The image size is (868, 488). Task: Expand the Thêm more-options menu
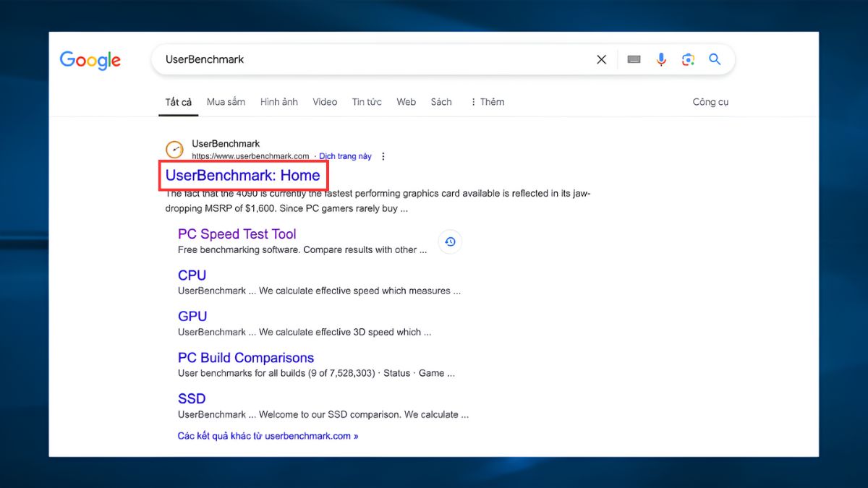click(487, 102)
